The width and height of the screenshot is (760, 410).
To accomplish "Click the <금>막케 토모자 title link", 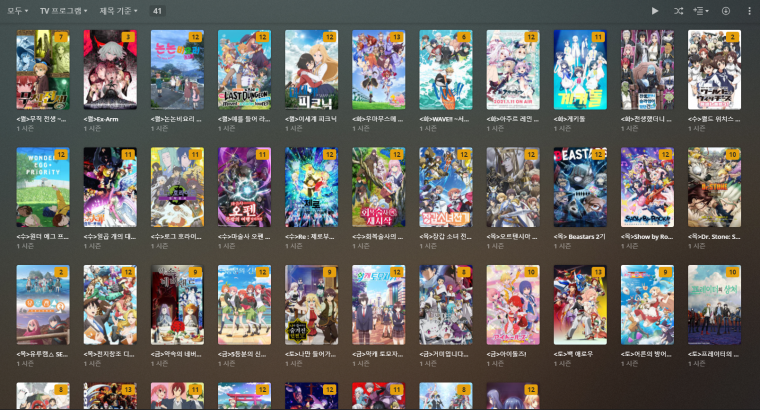I will (377, 354).
